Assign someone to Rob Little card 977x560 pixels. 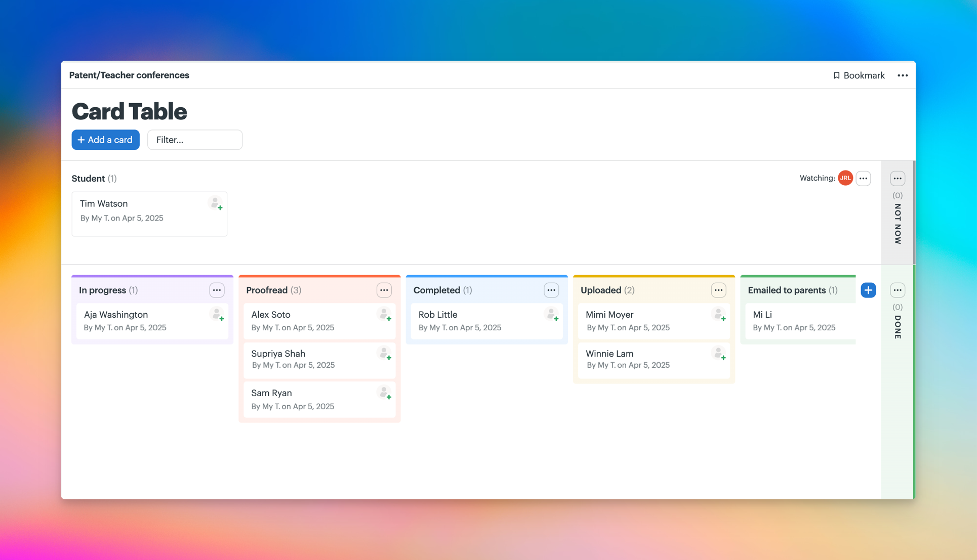552,315
